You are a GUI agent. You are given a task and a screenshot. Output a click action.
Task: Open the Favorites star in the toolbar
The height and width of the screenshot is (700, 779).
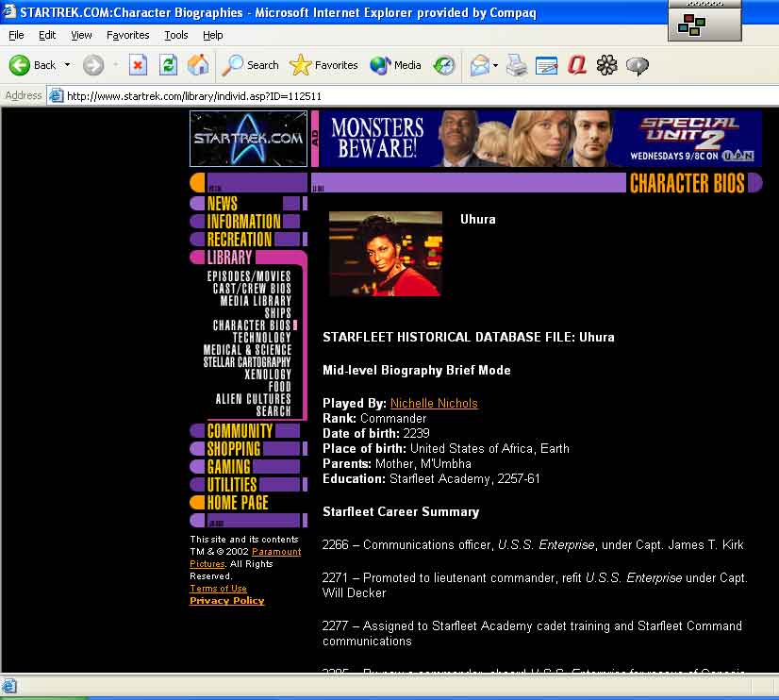click(x=323, y=65)
